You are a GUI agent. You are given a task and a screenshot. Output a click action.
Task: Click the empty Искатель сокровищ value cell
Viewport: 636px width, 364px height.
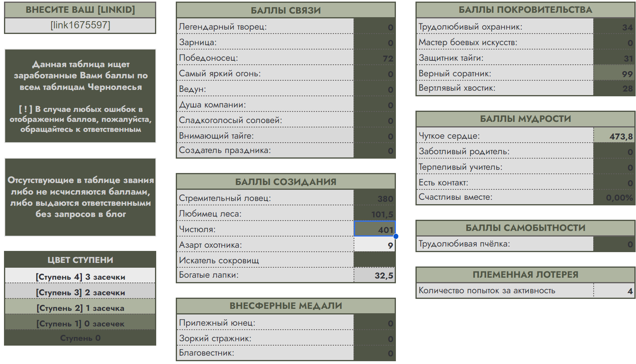(374, 260)
